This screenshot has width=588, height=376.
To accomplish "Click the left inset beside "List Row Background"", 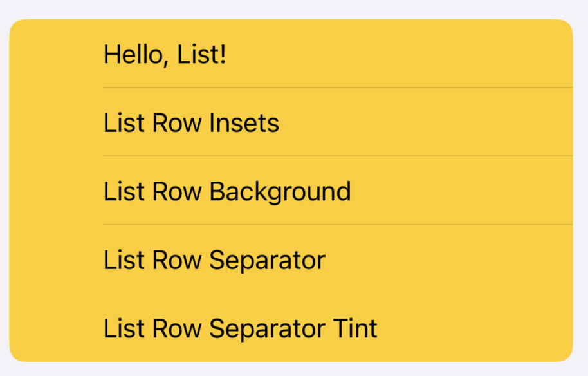I will (x=56, y=191).
